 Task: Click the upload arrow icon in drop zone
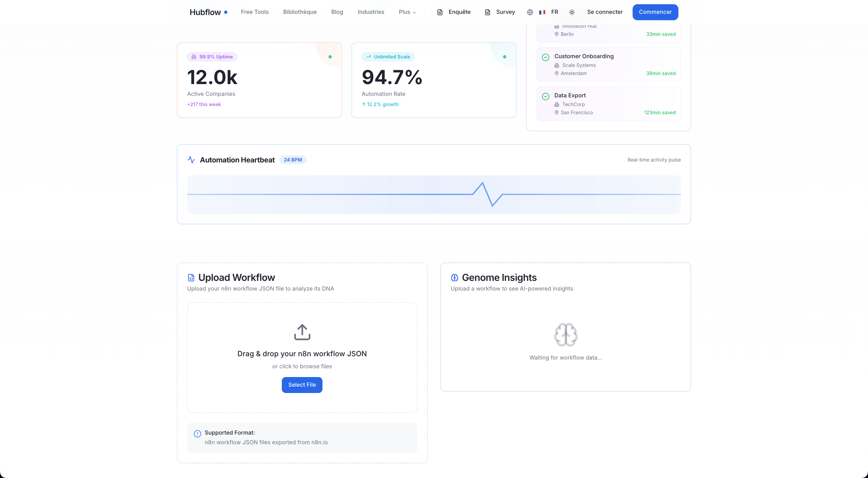tap(302, 332)
